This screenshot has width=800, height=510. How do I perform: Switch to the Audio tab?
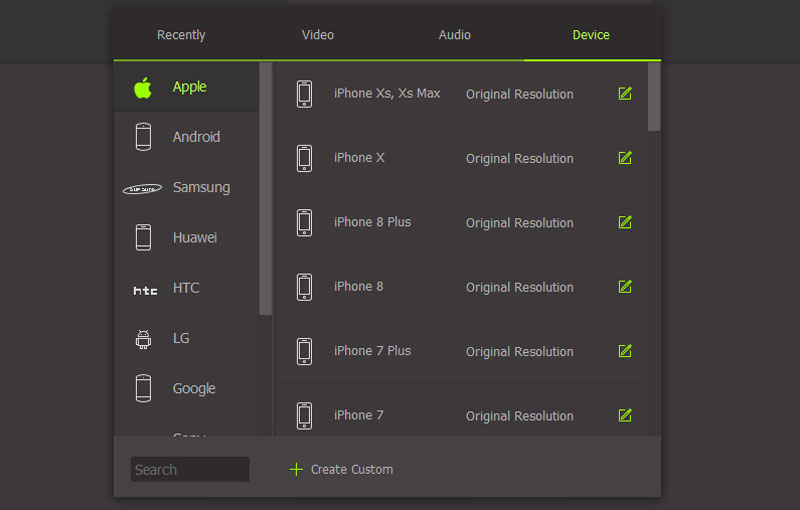(455, 35)
